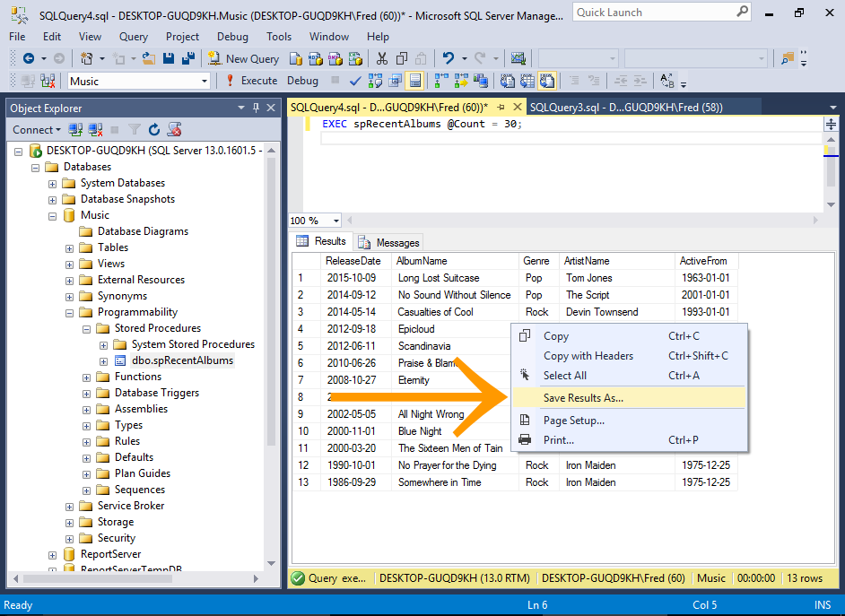Open the zoom percentage dropdown
Screen dimensions: 845x616
[x=336, y=221]
